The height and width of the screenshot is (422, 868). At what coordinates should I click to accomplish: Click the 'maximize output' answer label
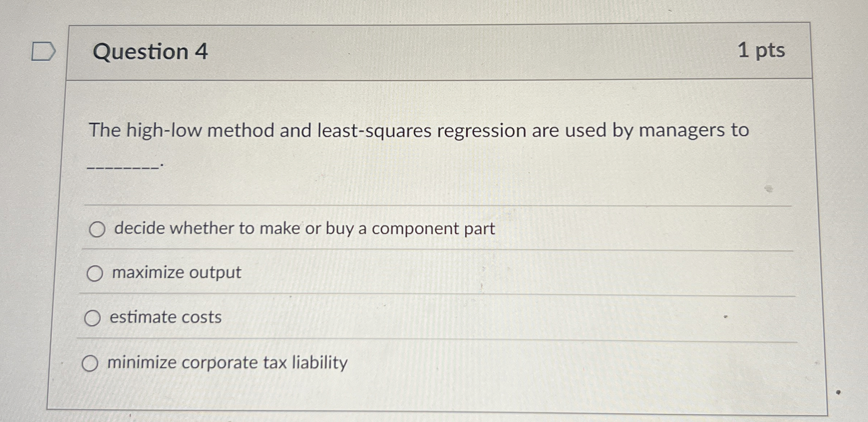pos(176,273)
